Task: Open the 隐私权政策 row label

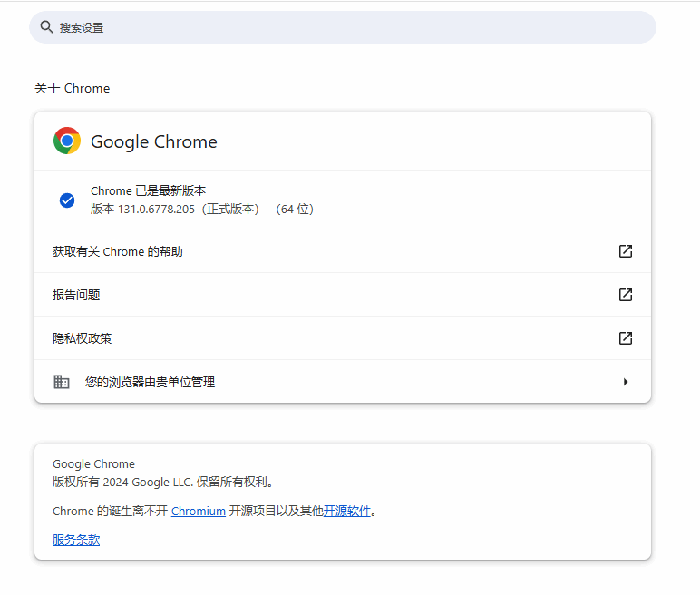Action: [83, 338]
